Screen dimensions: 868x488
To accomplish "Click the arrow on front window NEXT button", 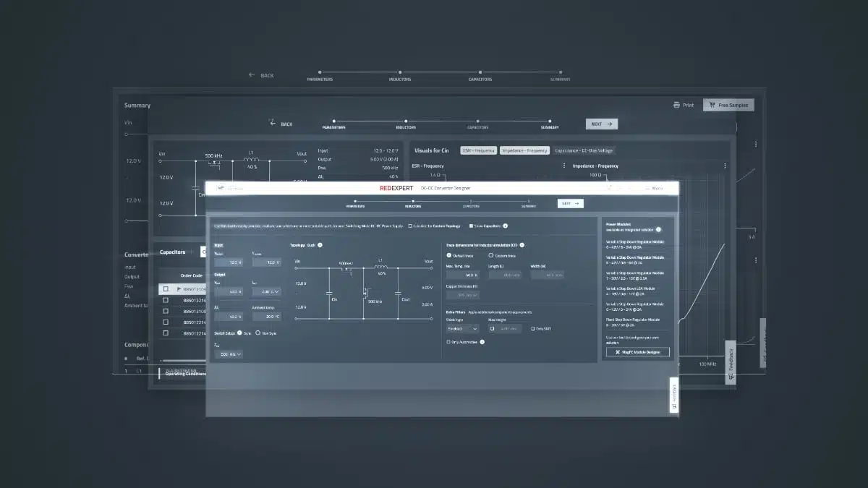I will 576,203.
